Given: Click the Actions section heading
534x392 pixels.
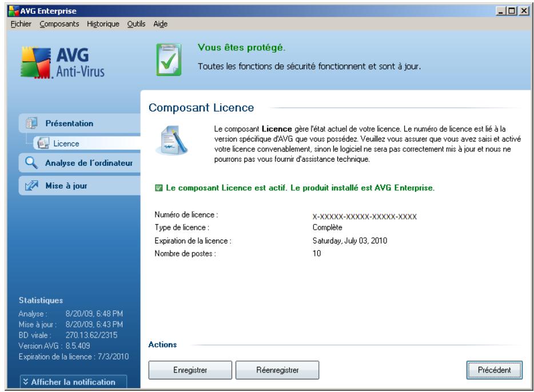Looking at the screenshot, I should click(162, 345).
